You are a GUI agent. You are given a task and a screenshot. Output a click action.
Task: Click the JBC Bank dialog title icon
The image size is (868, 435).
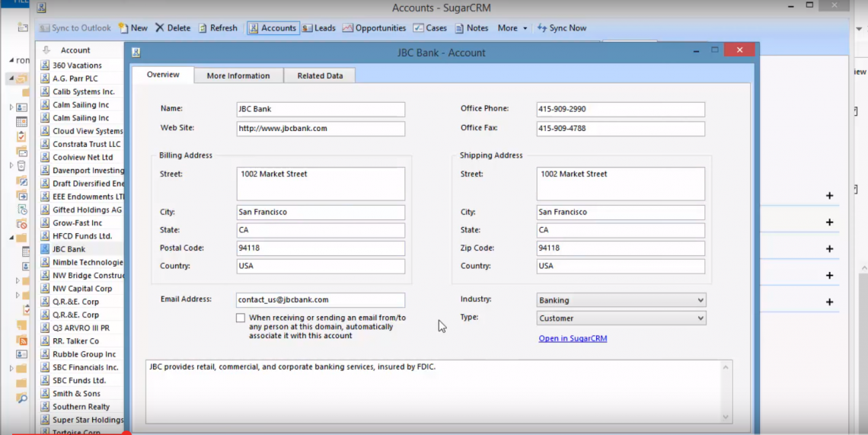coord(136,53)
